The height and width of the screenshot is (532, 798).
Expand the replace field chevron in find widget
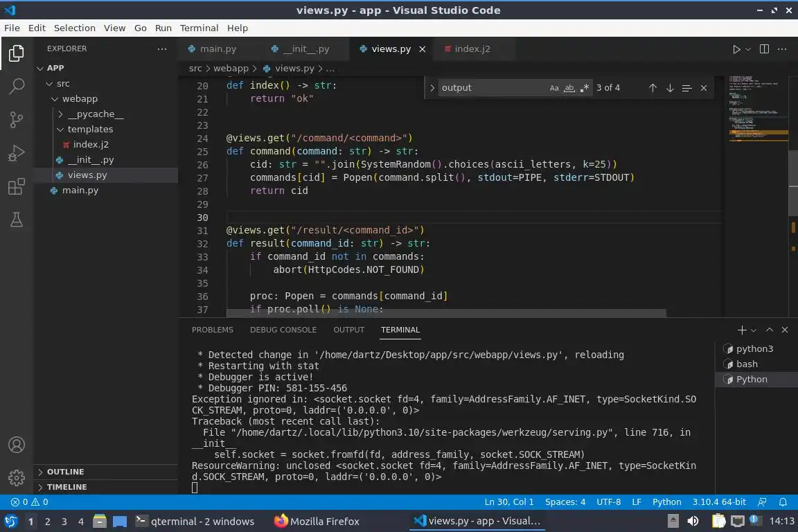coord(432,88)
